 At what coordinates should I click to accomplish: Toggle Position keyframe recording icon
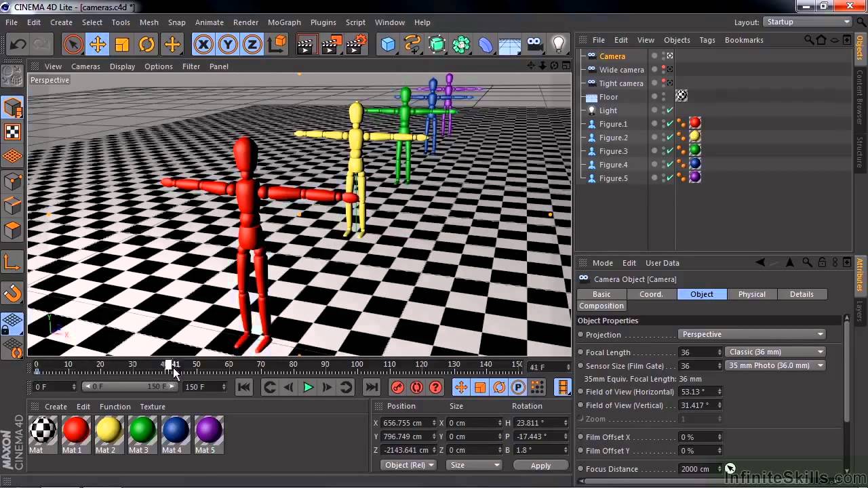[x=461, y=387]
